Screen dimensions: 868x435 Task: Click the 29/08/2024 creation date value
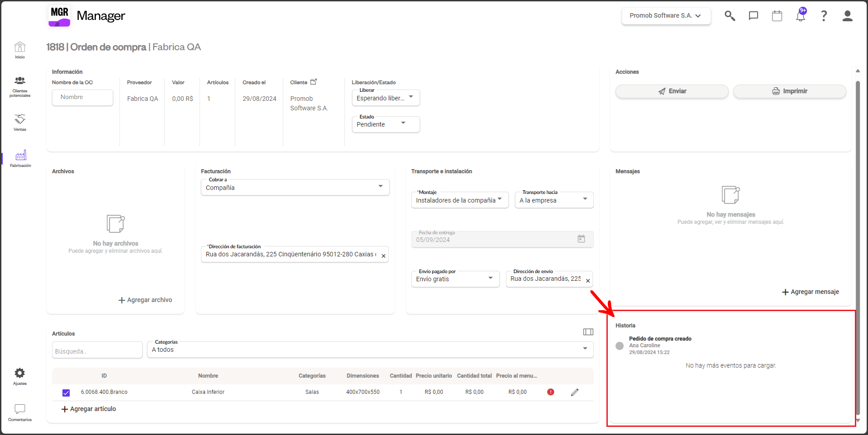[259, 99]
